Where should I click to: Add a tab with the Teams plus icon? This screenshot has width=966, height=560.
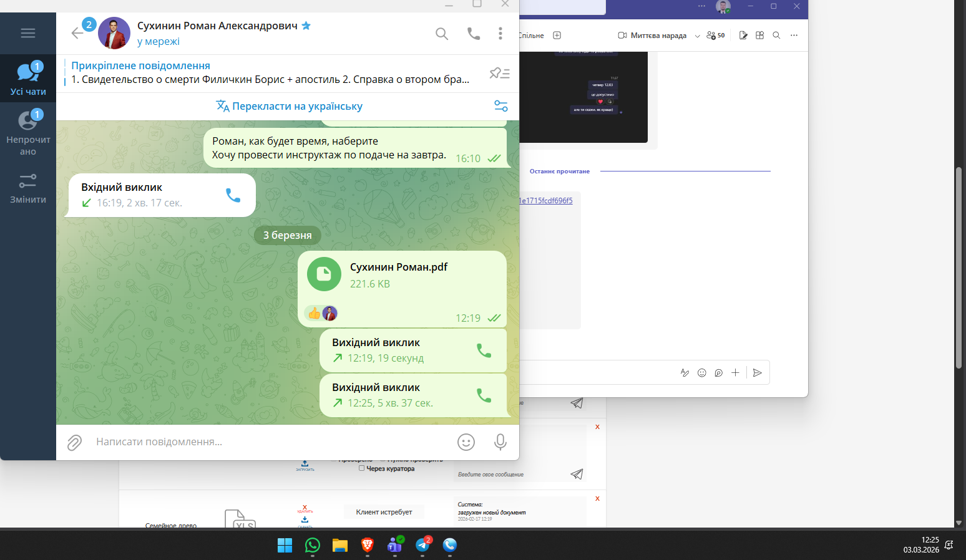(x=557, y=36)
